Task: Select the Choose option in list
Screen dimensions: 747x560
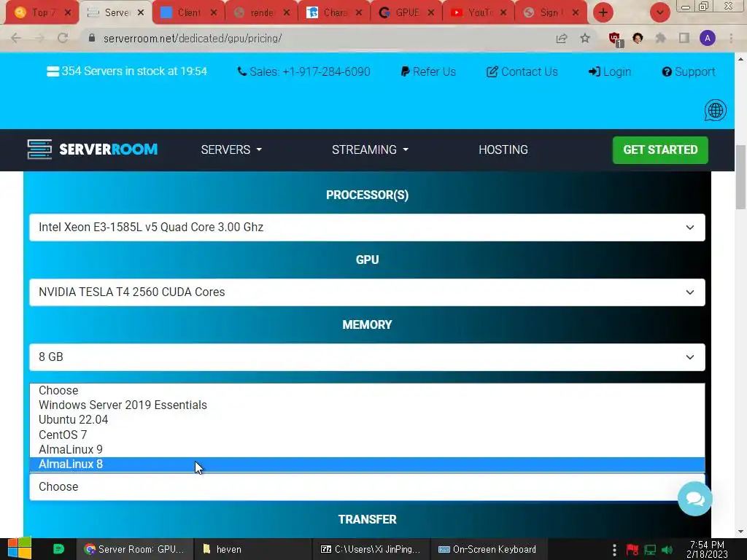Action: (x=367, y=391)
